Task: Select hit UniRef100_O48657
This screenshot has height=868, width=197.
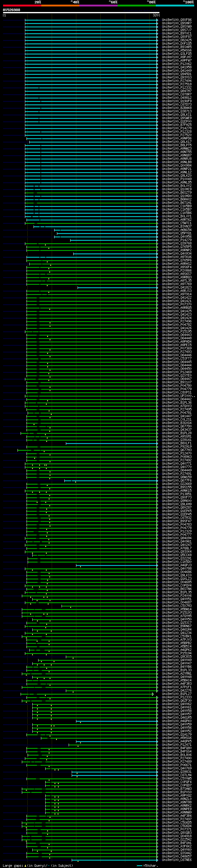Action: (x=177, y=856)
